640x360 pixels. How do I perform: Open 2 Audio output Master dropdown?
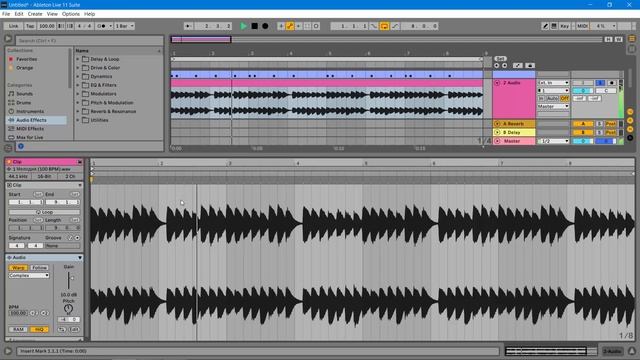click(x=553, y=107)
